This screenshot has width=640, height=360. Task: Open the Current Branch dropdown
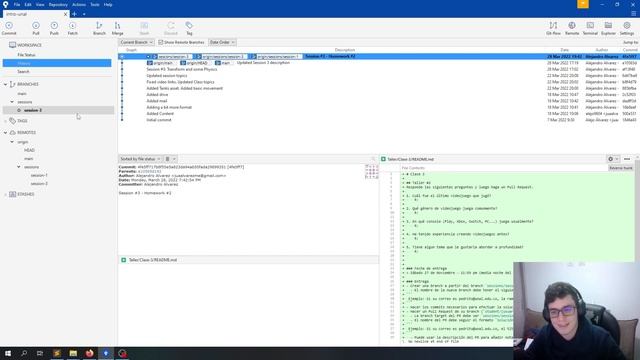[x=137, y=42]
